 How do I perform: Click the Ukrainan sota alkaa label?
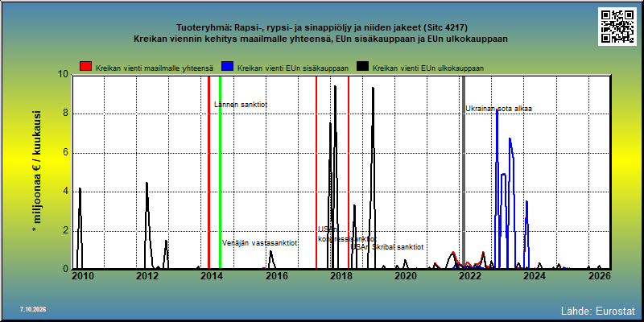(x=498, y=109)
